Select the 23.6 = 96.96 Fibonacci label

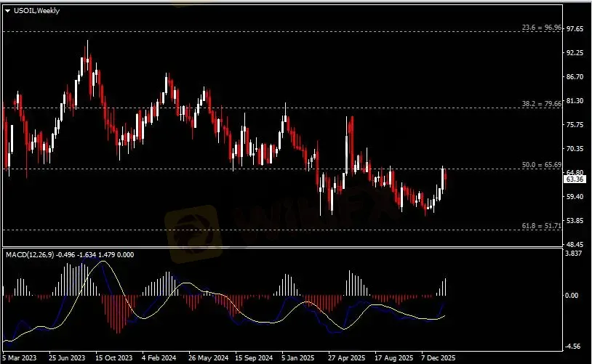point(541,28)
